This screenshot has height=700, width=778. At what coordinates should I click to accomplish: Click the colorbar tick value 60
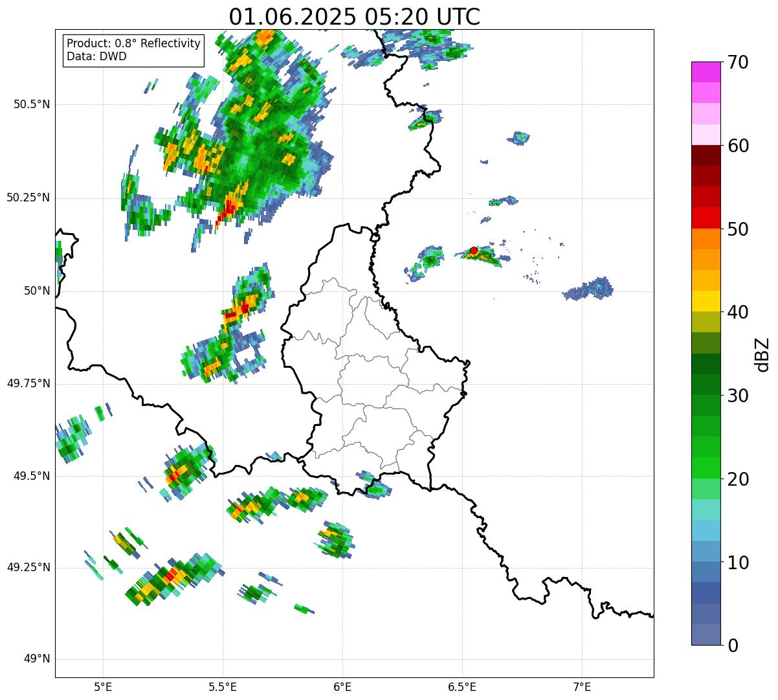(x=738, y=146)
